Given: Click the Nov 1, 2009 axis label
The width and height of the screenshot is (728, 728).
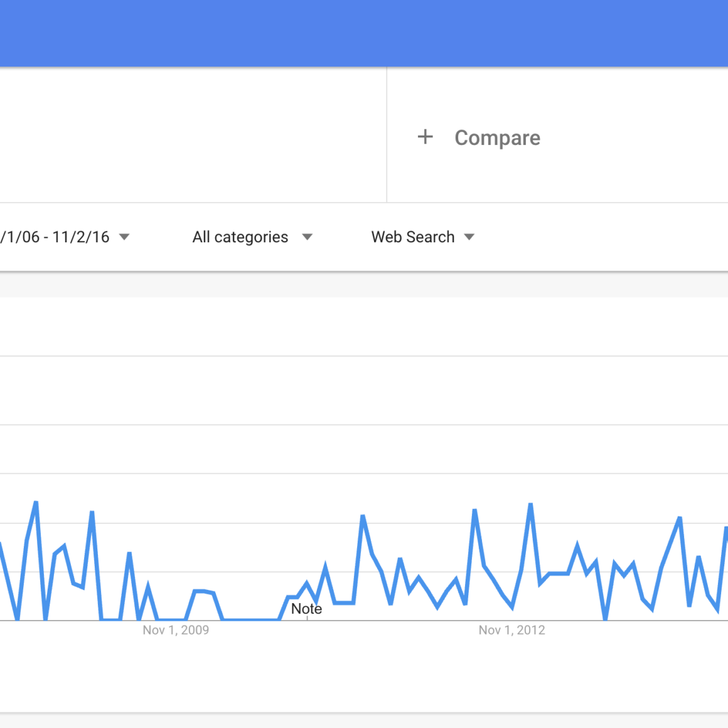Looking at the screenshot, I should coord(176,630).
